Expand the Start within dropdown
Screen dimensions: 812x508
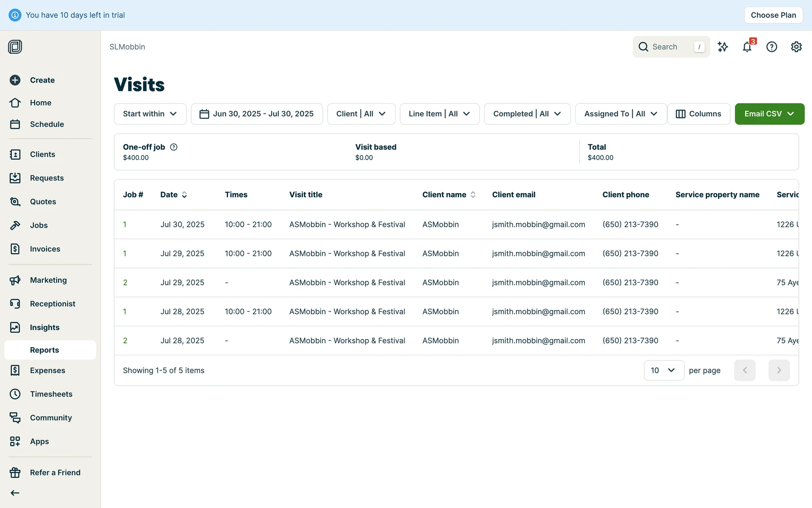point(150,114)
